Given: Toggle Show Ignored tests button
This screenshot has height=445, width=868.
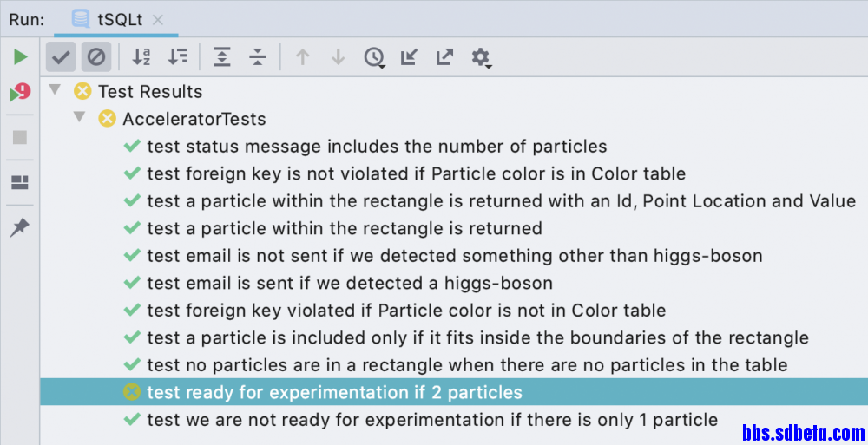Looking at the screenshot, I should [x=96, y=56].
